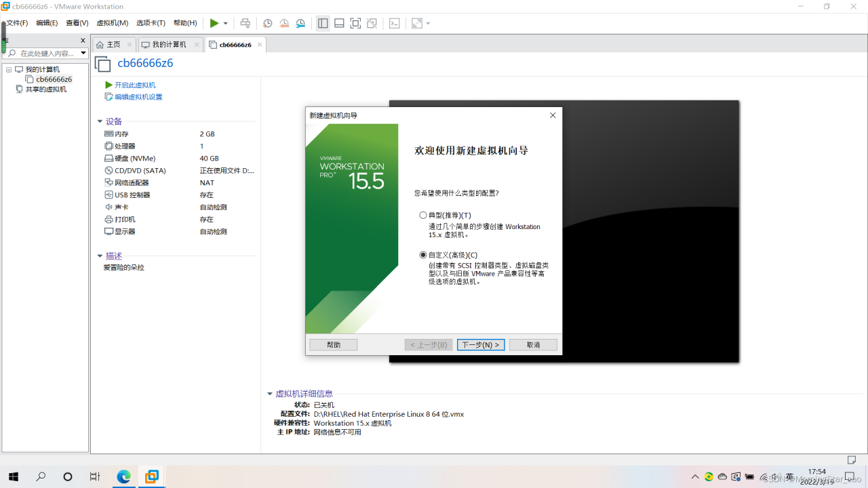Open the 虚拟机(M) menu
868x488 pixels.
click(113, 23)
